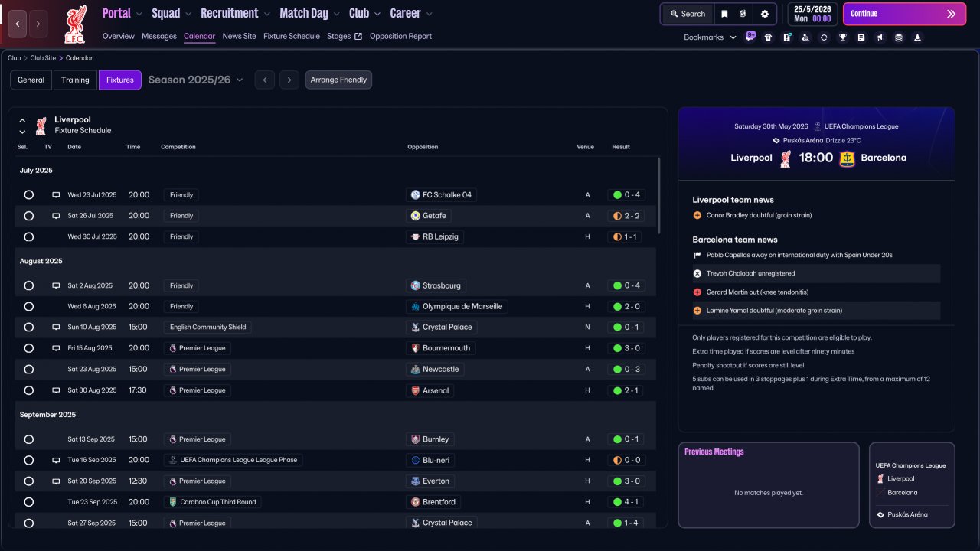The height and width of the screenshot is (551, 980).
Task: Open the bookmark icon in top bar
Action: 724,14
